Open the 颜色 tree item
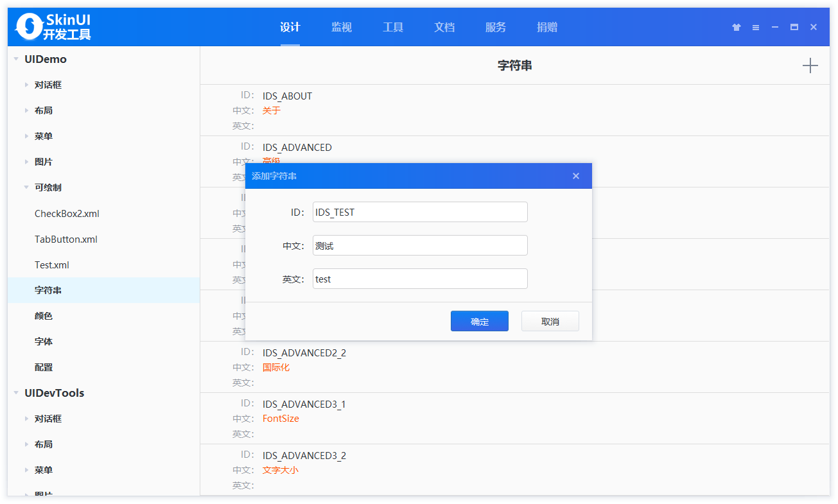The height and width of the screenshot is (504, 838). (44, 316)
